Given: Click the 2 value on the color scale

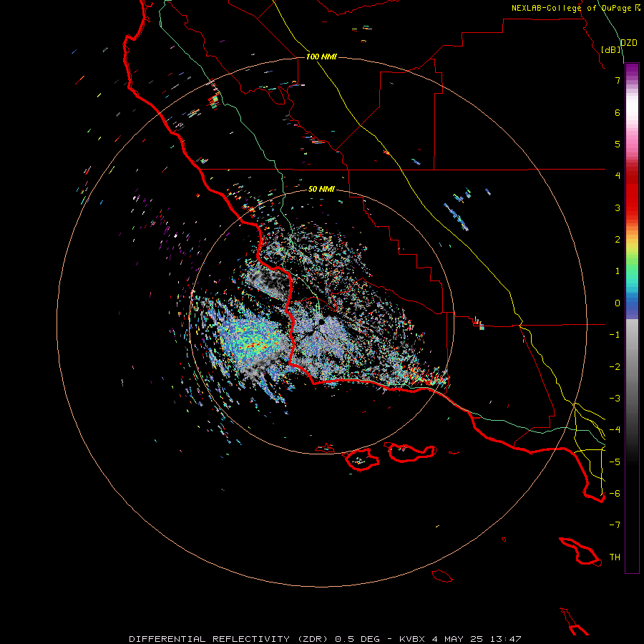Looking at the screenshot, I should point(618,240).
